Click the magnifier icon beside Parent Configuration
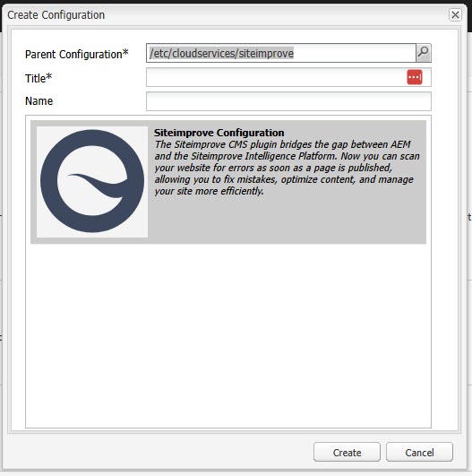This screenshot has width=472, height=476. point(423,53)
